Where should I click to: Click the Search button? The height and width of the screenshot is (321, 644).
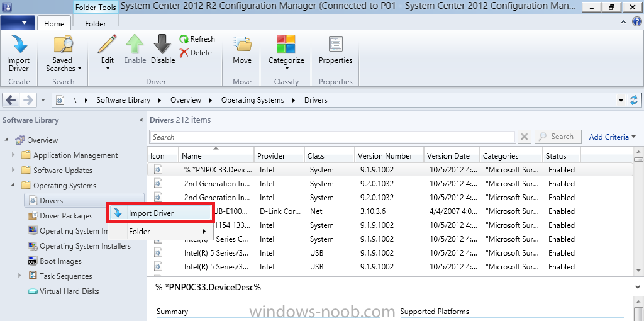click(558, 137)
